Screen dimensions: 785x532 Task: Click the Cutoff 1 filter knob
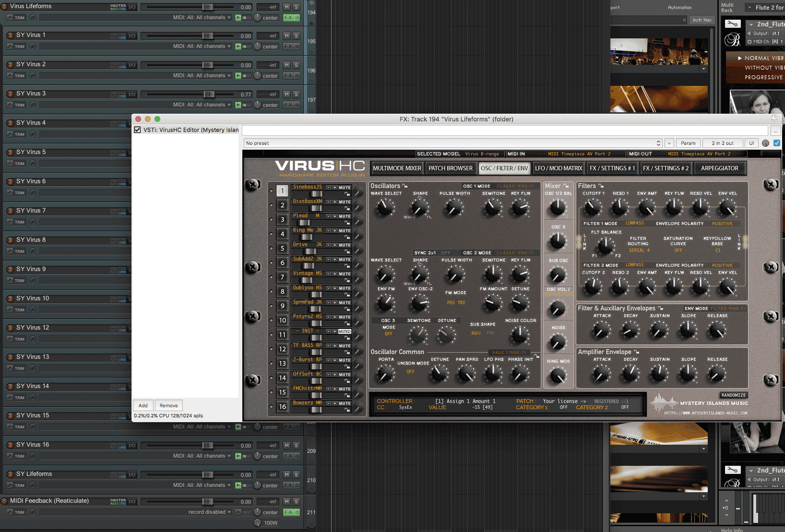tap(592, 208)
